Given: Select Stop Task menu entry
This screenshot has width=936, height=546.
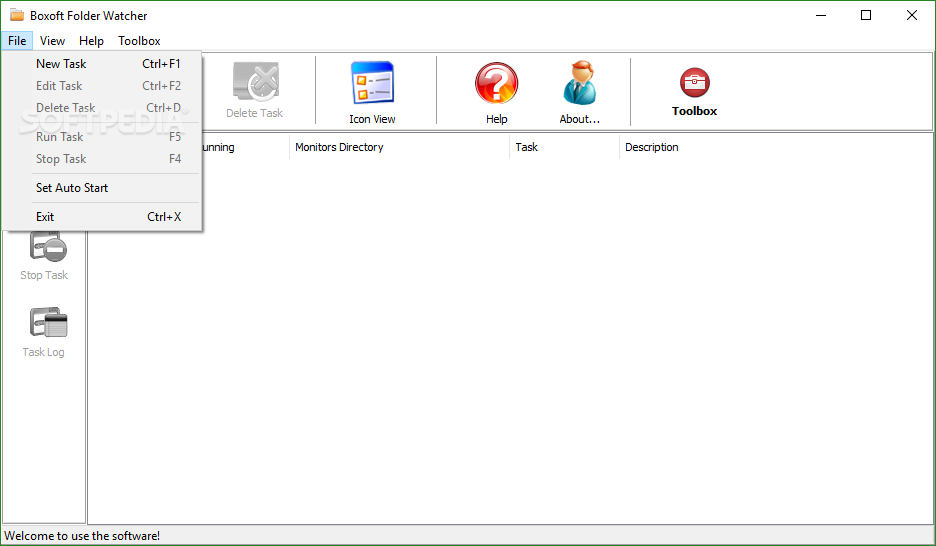Looking at the screenshot, I should [102, 159].
